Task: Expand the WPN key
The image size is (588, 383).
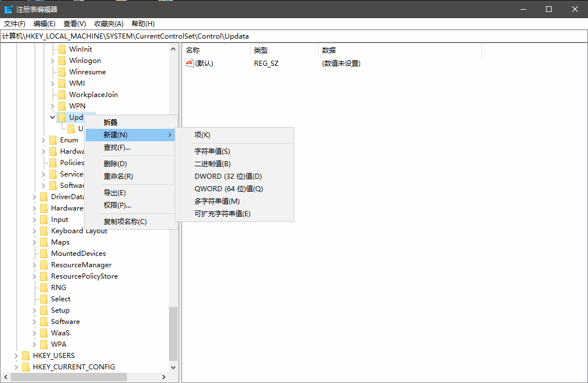Action: click(x=53, y=106)
